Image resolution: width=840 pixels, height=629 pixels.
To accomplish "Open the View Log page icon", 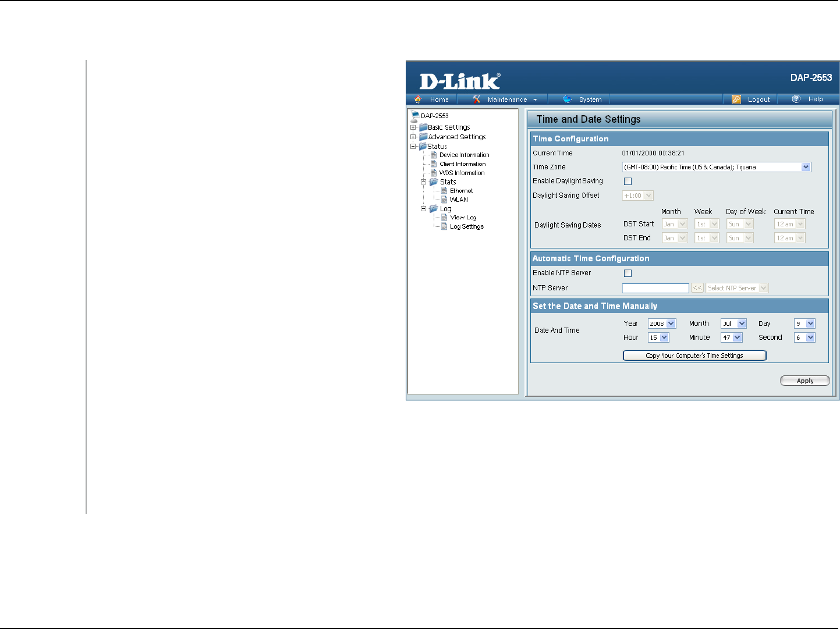I will (x=444, y=218).
